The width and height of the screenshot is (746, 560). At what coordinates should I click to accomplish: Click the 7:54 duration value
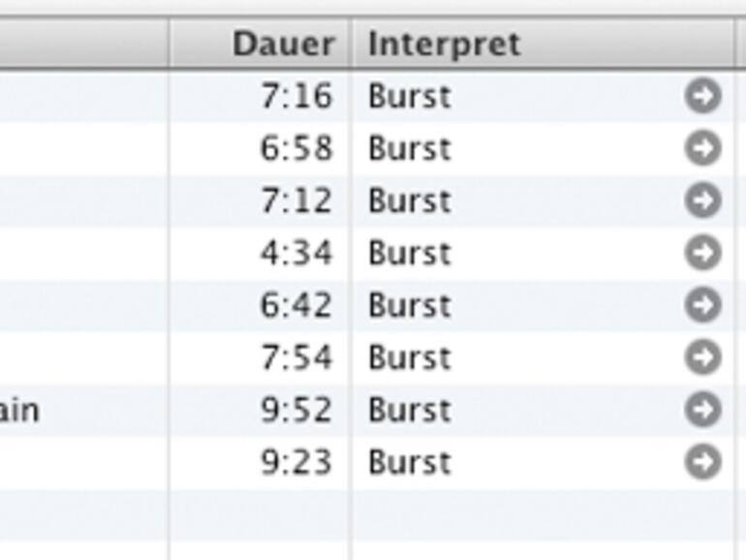click(295, 358)
